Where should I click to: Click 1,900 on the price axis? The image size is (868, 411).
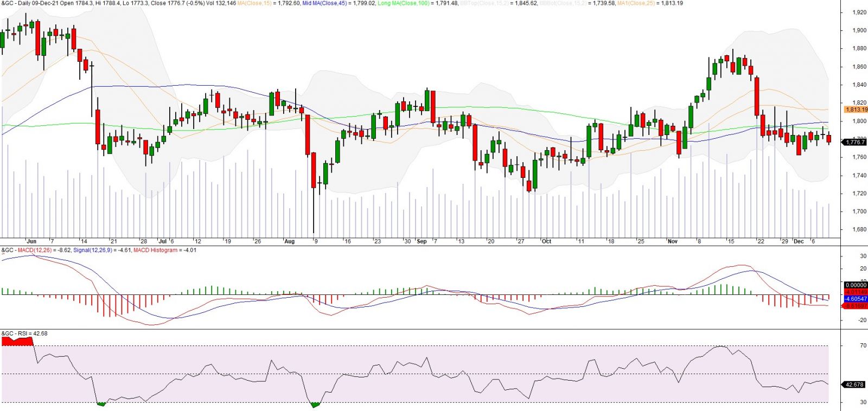(x=859, y=30)
